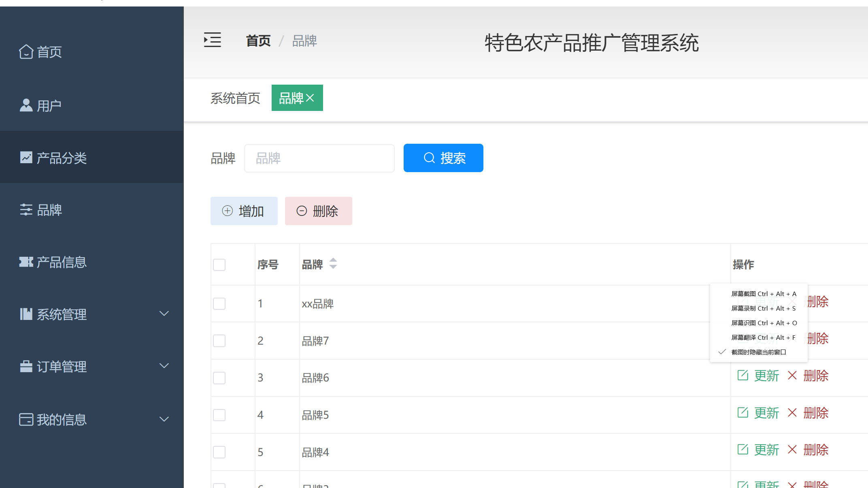Choose 屏幕翻译 Ctrl+Alt+F from popup menu
This screenshot has width=868, height=488.
click(759, 337)
